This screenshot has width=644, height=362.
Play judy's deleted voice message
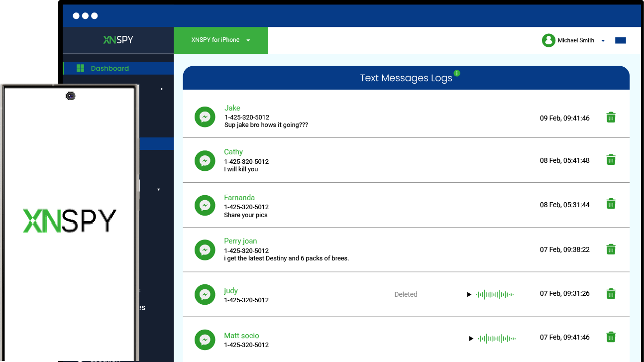point(469,294)
